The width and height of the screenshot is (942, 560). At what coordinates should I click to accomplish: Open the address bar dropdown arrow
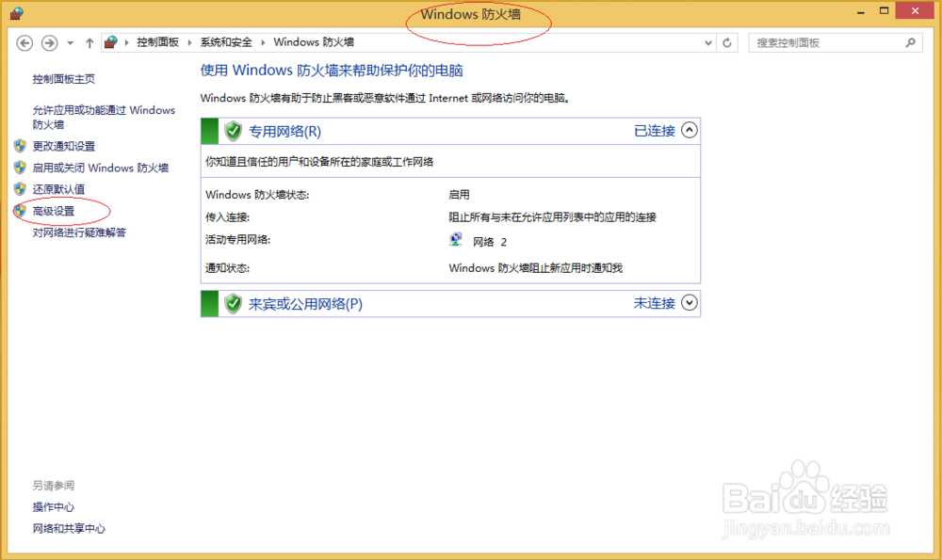pos(707,42)
